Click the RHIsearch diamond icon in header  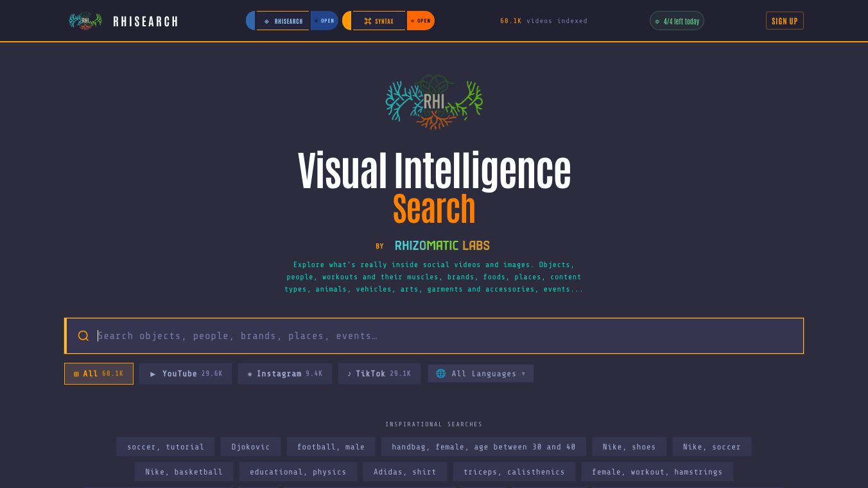[267, 21]
